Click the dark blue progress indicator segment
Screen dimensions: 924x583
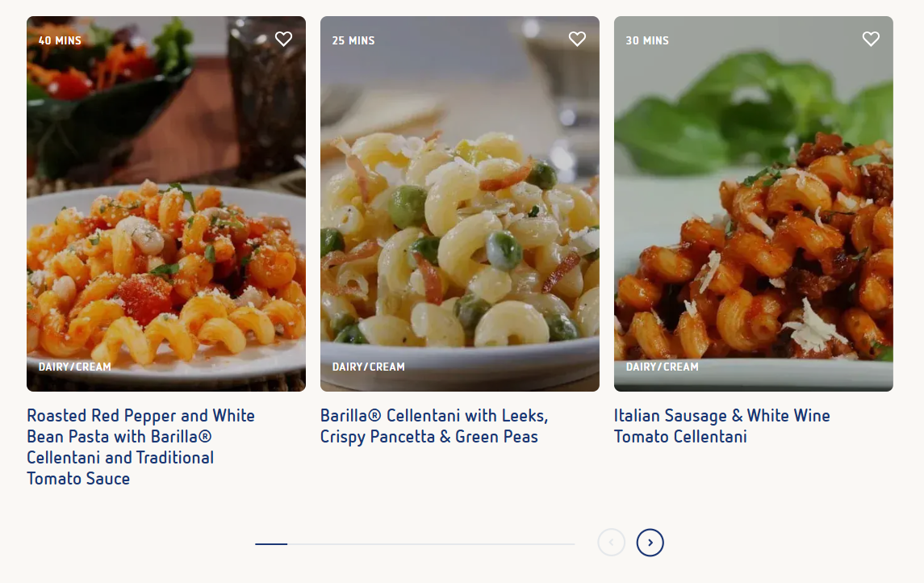[271, 544]
